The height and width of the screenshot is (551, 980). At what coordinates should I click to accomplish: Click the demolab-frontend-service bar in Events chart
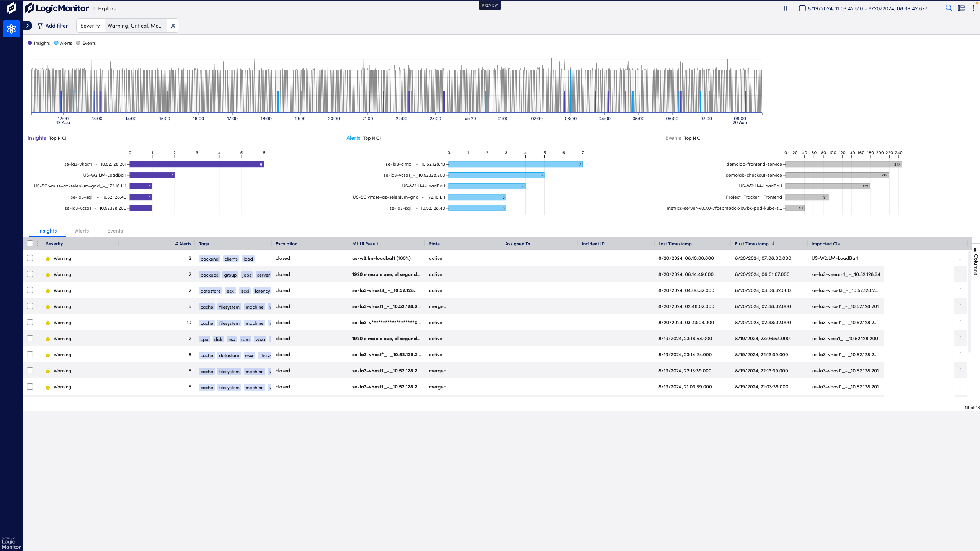(842, 164)
